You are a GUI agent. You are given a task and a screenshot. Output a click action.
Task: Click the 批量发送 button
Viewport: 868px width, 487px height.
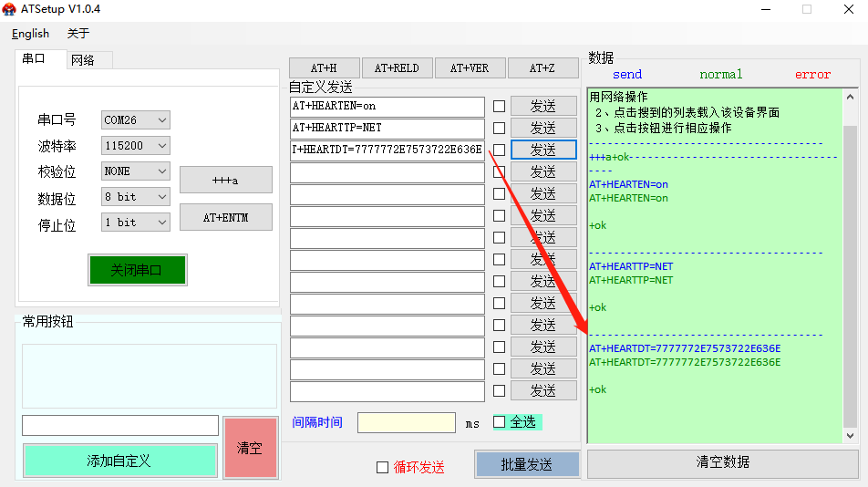(527, 464)
